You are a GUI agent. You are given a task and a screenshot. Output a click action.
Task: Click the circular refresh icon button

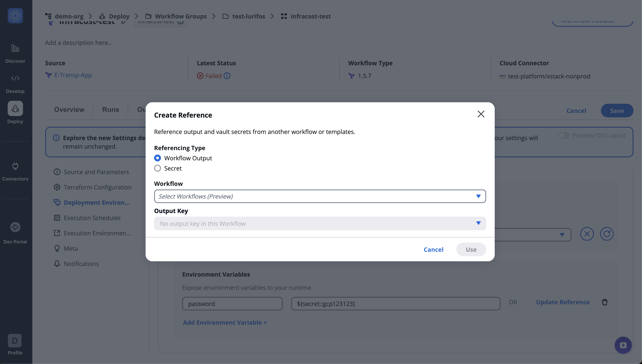[606, 234]
